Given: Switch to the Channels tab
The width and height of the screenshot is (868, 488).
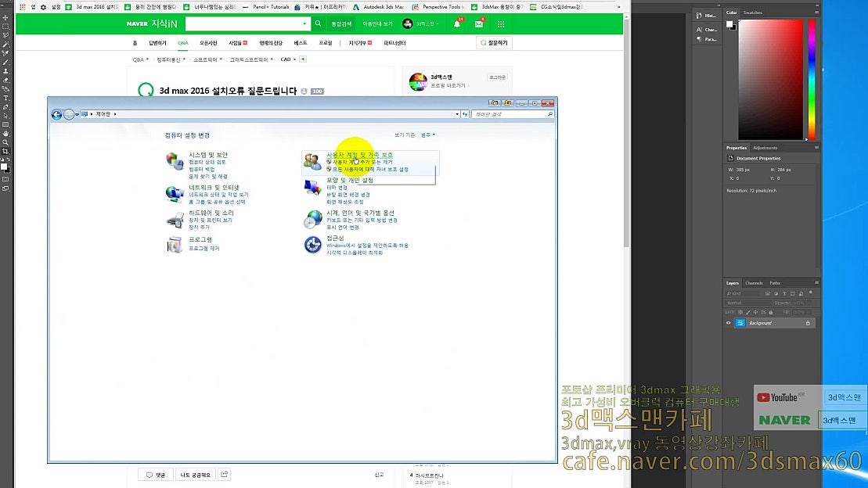Looking at the screenshot, I should pyautogui.click(x=753, y=283).
